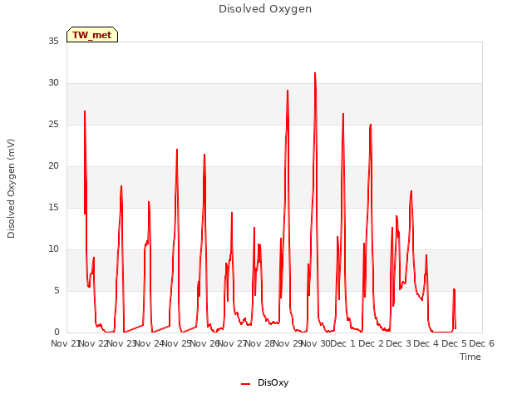Viewport: 532px width, 399px height.
Task: Click the y-axis value 5
Action: pyautogui.click(x=57, y=290)
